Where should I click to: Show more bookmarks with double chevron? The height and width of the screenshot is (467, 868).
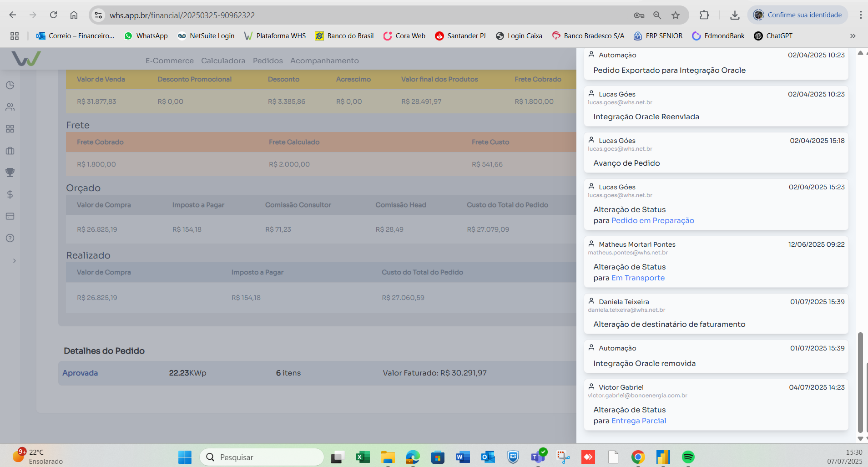pos(853,36)
